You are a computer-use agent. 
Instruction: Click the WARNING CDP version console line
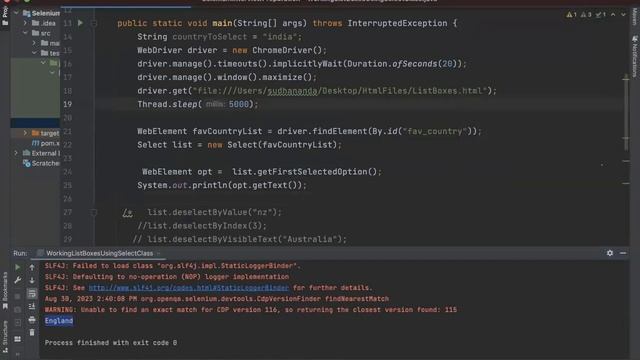tap(251, 310)
